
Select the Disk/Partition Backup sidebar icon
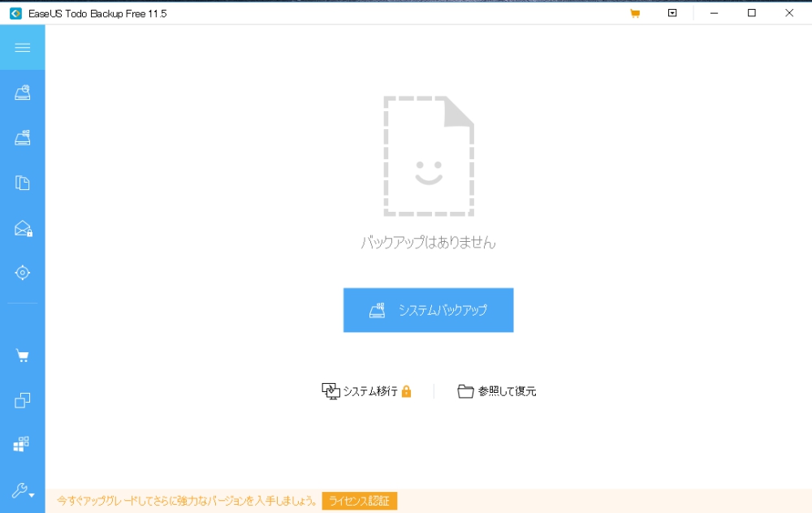pyautogui.click(x=22, y=137)
